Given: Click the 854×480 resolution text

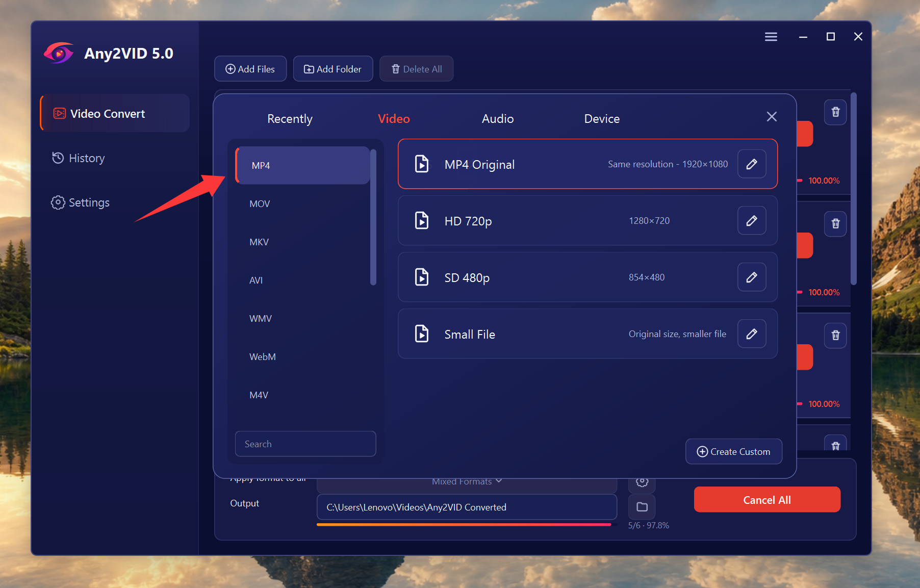Looking at the screenshot, I should click(x=647, y=277).
